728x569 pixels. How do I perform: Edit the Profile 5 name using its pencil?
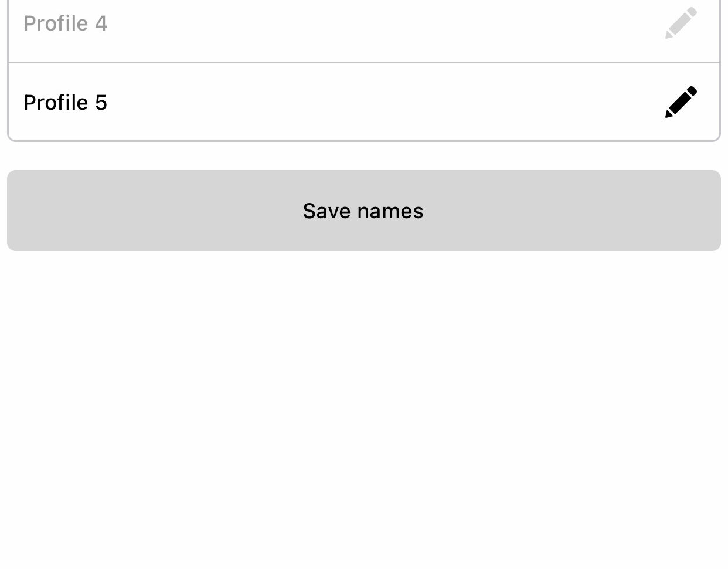[x=681, y=102]
